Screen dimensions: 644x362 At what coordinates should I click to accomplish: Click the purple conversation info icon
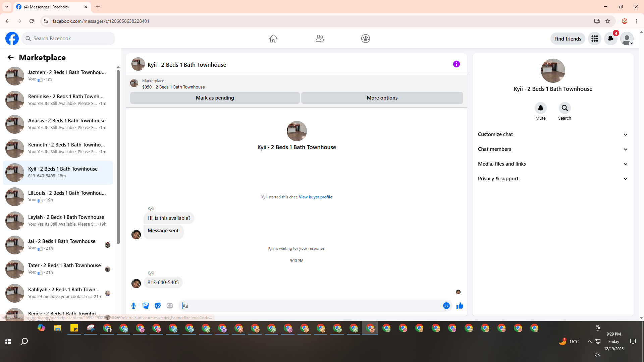pyautogui.click(x=456, y=64)
